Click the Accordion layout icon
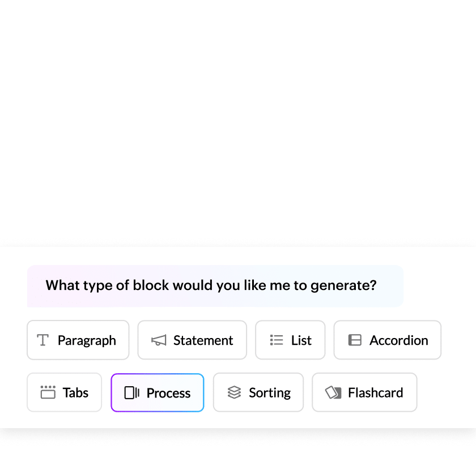476x453 pixels. (355, 340)
